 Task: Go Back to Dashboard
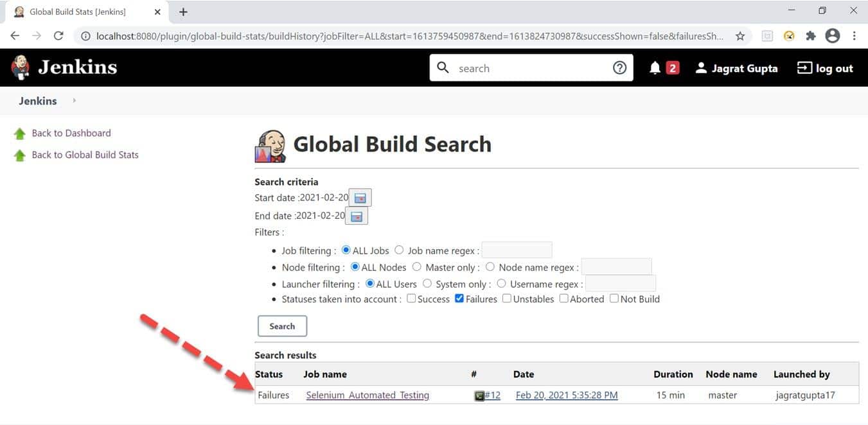coord(71,134)
